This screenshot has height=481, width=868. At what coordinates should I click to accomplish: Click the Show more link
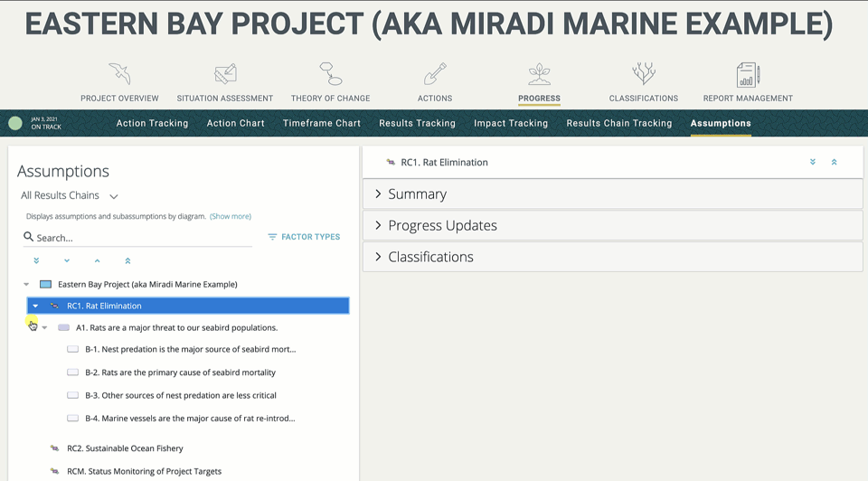click(231, 216)
